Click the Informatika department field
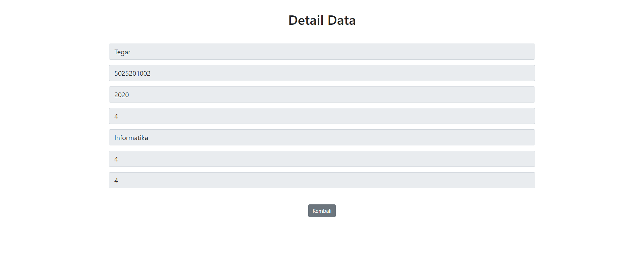This screenshot has width=644, height=263. point(322,137)
